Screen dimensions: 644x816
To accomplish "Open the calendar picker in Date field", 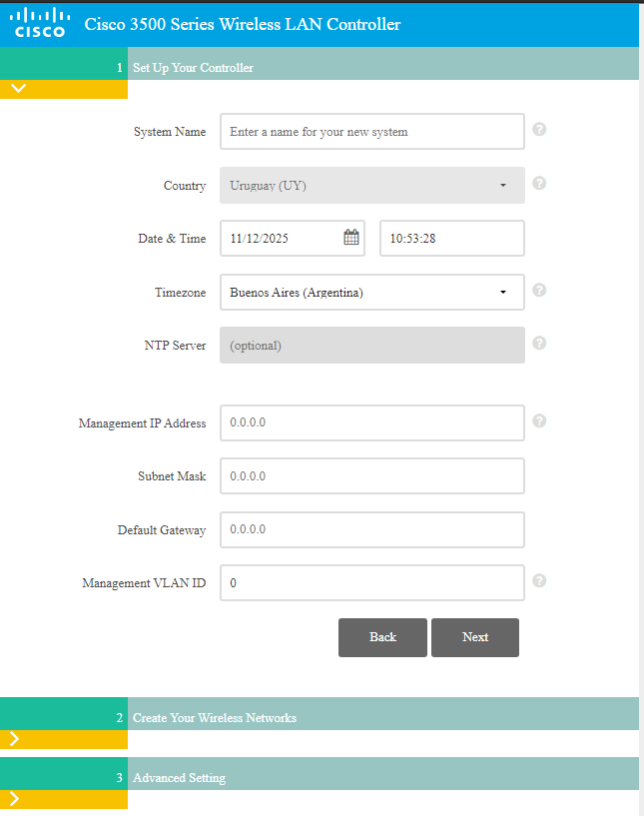I will click(x=351, y=238).
